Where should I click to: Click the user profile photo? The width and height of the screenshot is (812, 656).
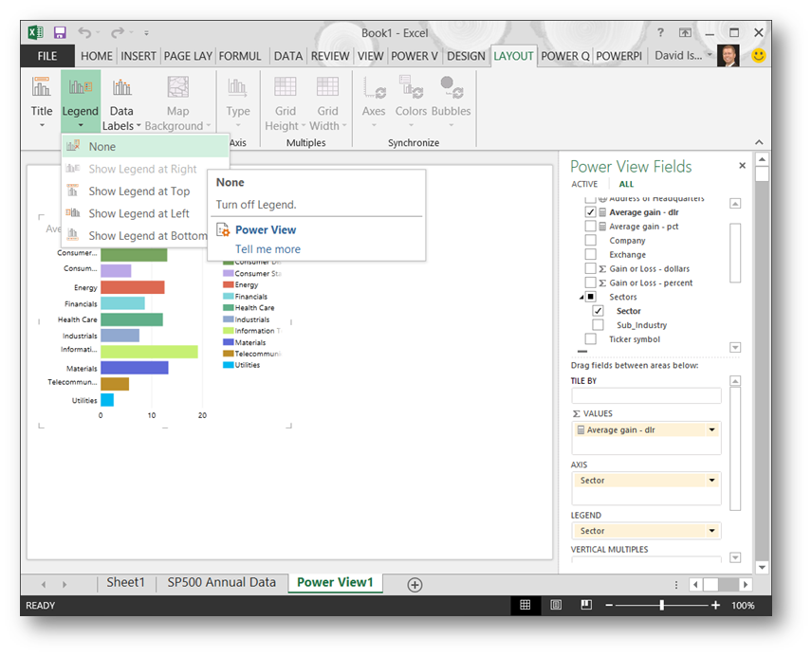pyautogui.click(x=729, y=55)
